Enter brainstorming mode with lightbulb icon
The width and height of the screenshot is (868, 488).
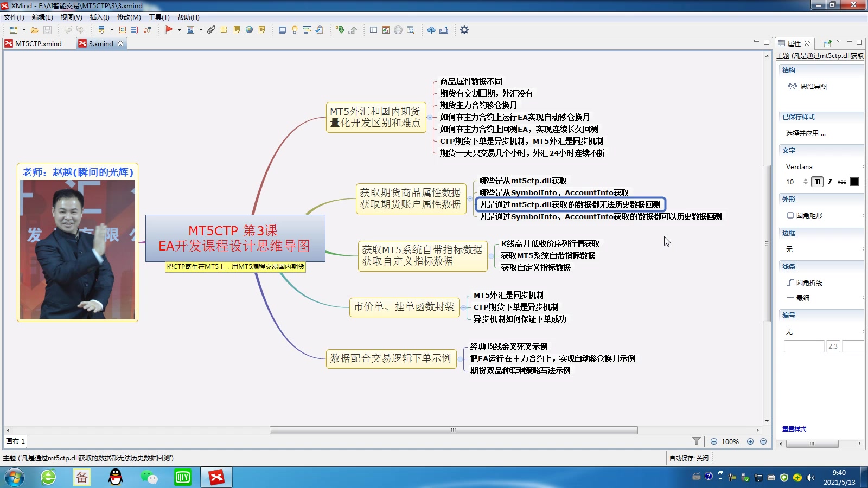(295, 30)
